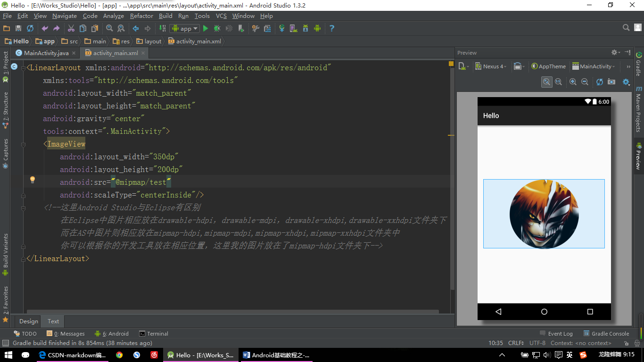644x362 pixels.
Task: Select the Text editor tab
Action: click(53, 321)
